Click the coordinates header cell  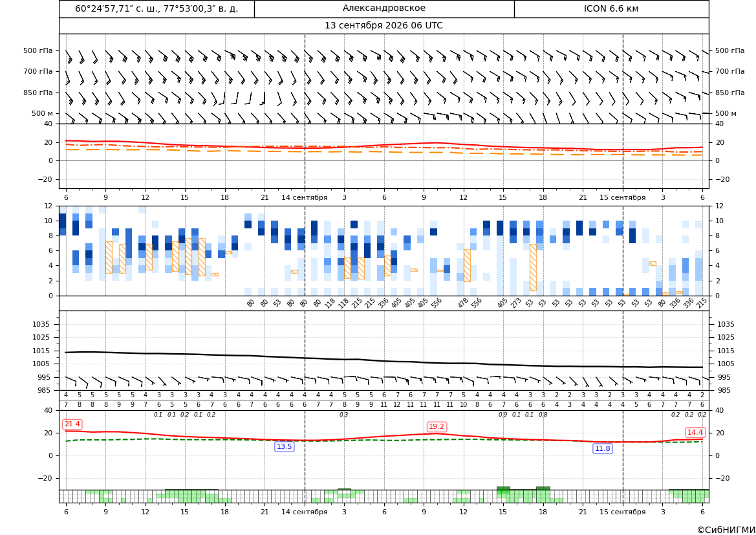[157, 8]
